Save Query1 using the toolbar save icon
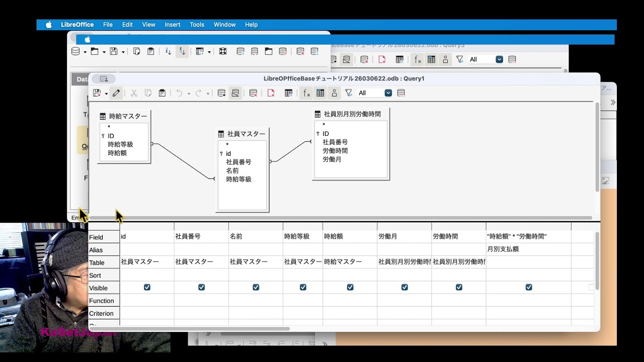This screenshot has height=362, width=644. pyautogui.click(x=97, y=93)
